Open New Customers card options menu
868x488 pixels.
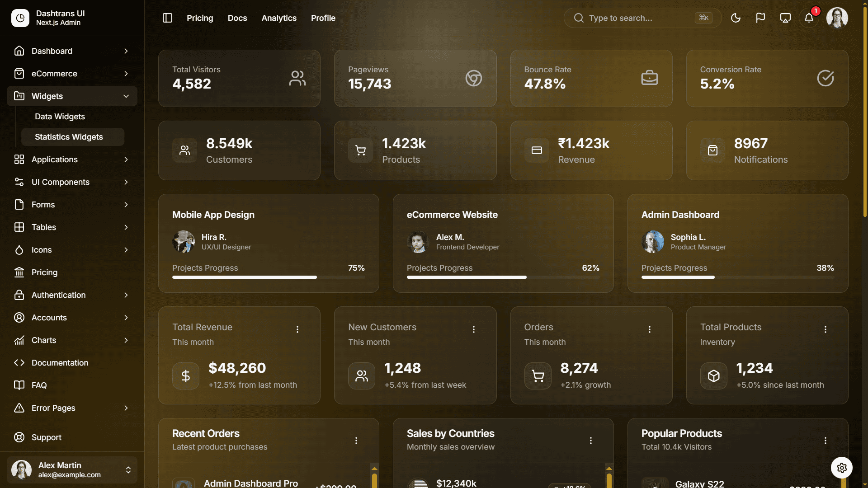tap(474, 329)
